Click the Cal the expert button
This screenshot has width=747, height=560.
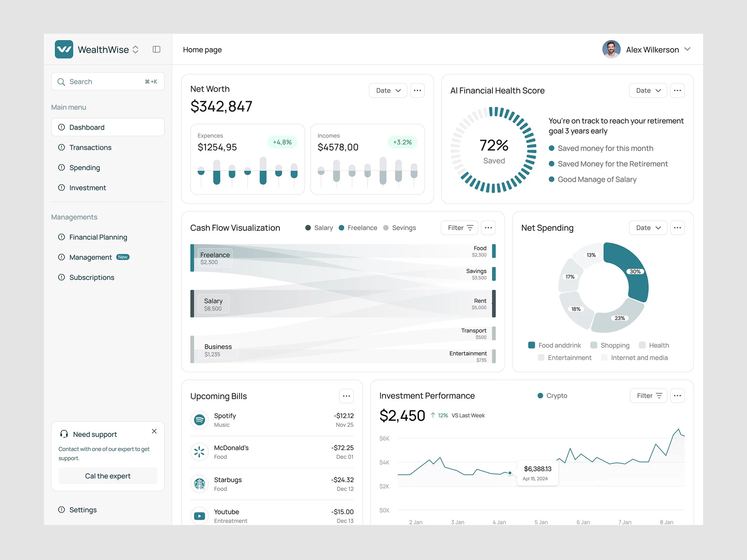tap(108, 476)
